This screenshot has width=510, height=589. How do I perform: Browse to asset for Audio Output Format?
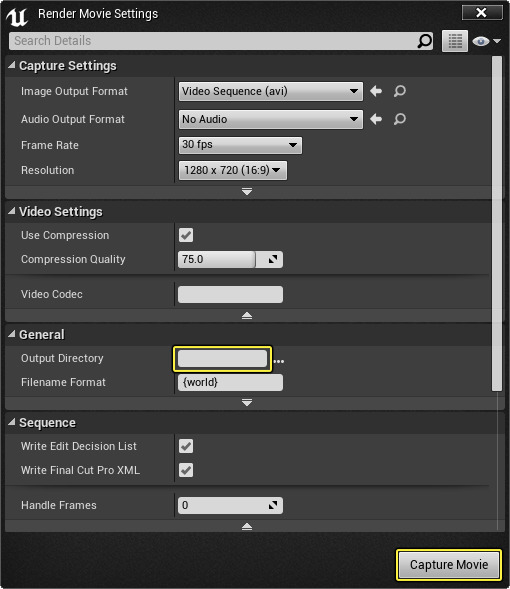[400, 119]
